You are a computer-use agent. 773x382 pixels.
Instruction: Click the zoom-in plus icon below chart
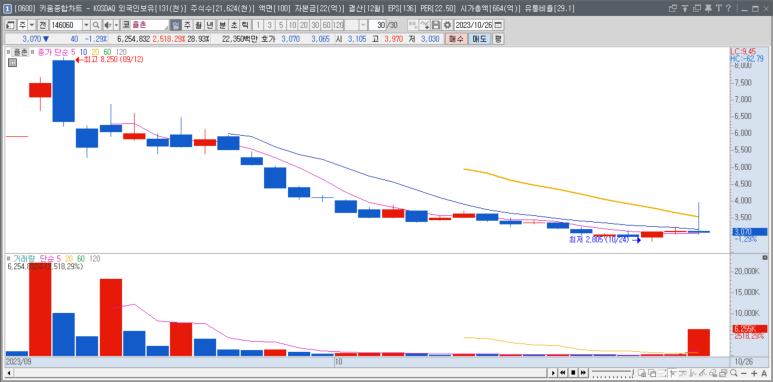coord(754,373)
